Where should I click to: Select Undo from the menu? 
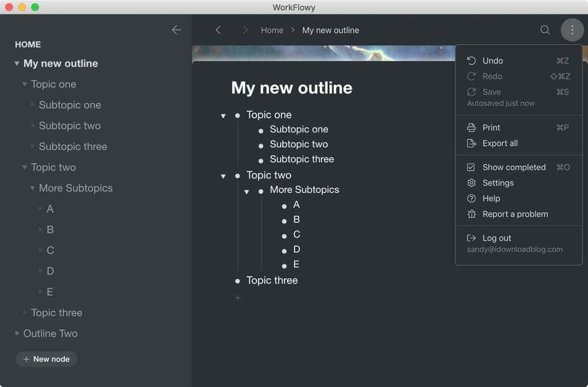[x=492, y=61]
